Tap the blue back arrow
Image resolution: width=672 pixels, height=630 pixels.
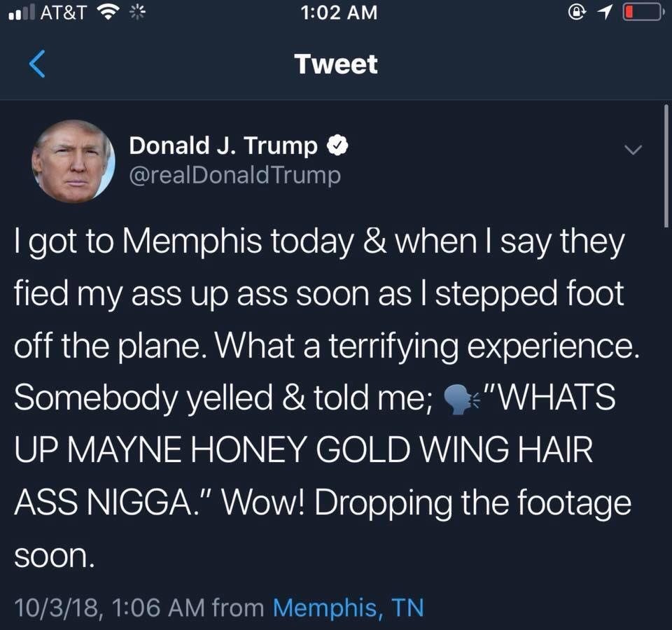pyautogui.click(x=37, y=64)
